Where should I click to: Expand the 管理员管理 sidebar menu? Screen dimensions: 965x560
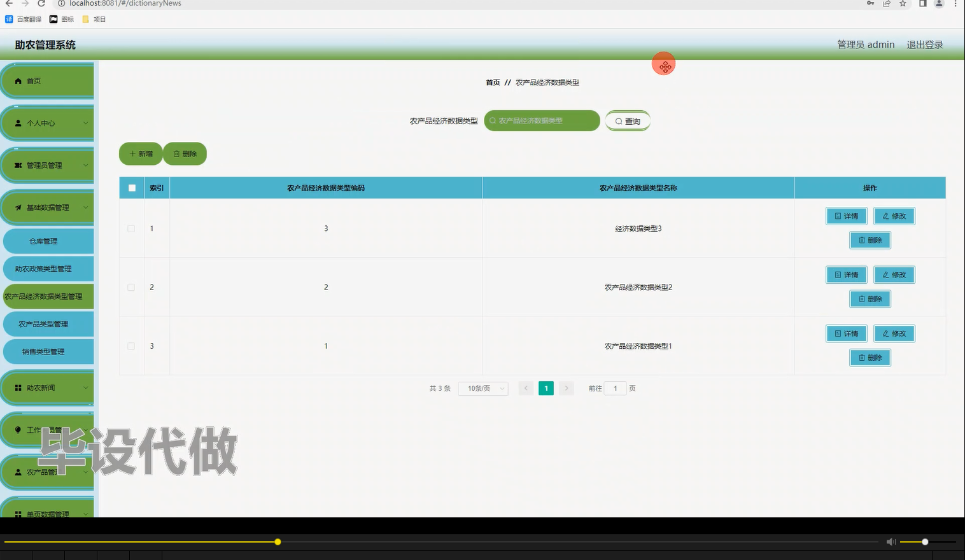coord(47,165)
